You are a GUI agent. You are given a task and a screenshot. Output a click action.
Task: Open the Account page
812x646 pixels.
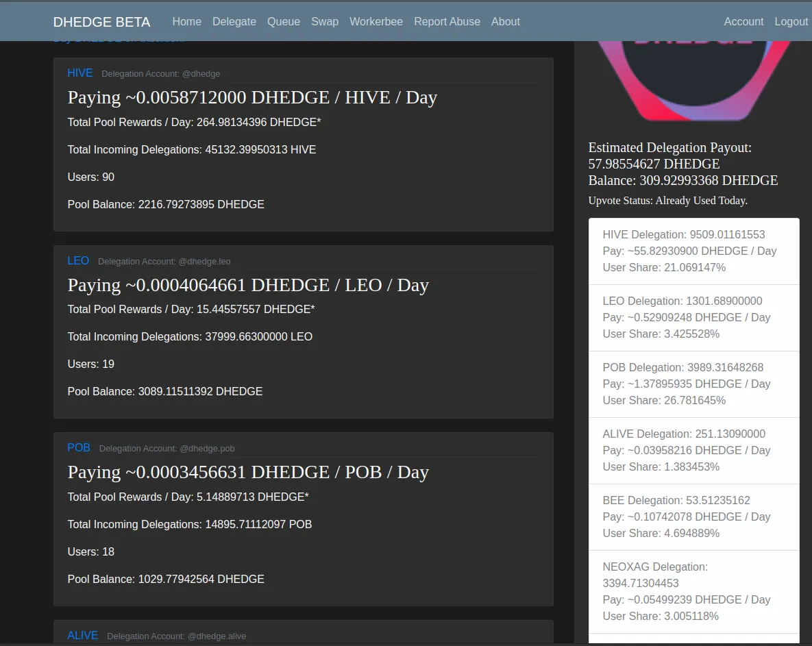click(743, 22)
